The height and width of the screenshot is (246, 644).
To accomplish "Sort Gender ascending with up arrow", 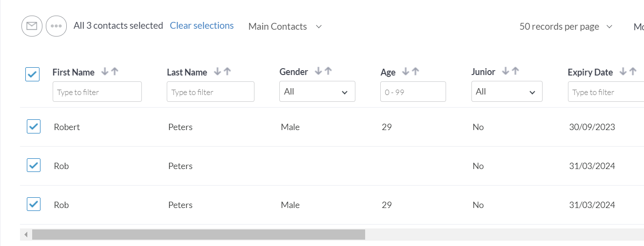I will click(328, 71).
